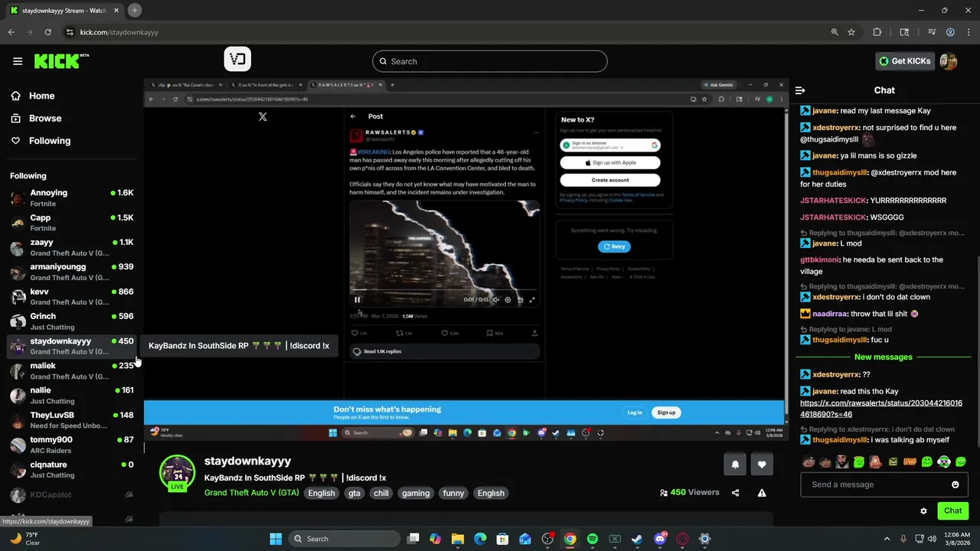Screen dimensions: 980x551
Task: Open Chrome three-dot menu
Action: [x=969, y=32]
